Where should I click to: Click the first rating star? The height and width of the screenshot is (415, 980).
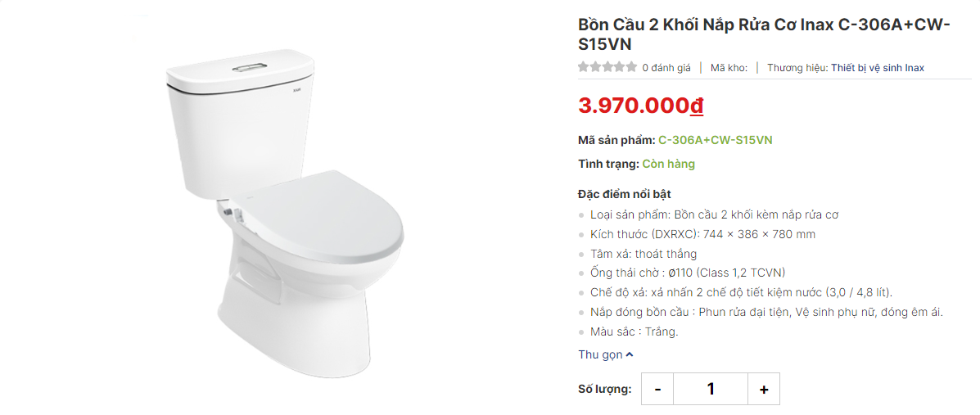click(584, 68)
